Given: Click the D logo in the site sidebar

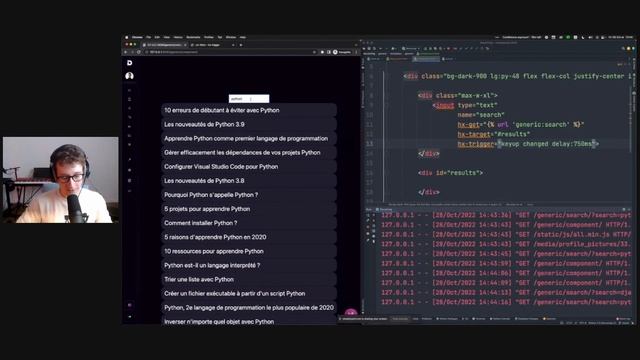Looking at the screenshot, I should tap(129, 63).
